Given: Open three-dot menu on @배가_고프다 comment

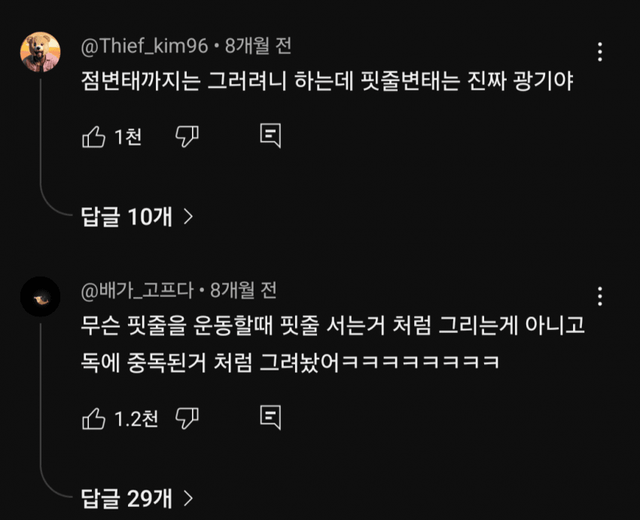Looking at the screenshot, I should (599, 297).
